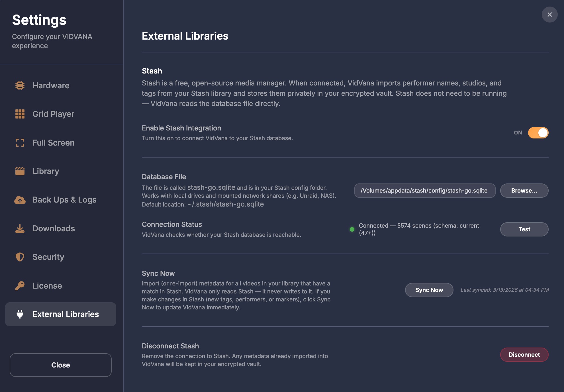Click the Grid Player grid icon
The height and width of the screenshot is (392, 564).
coord(20,114)
